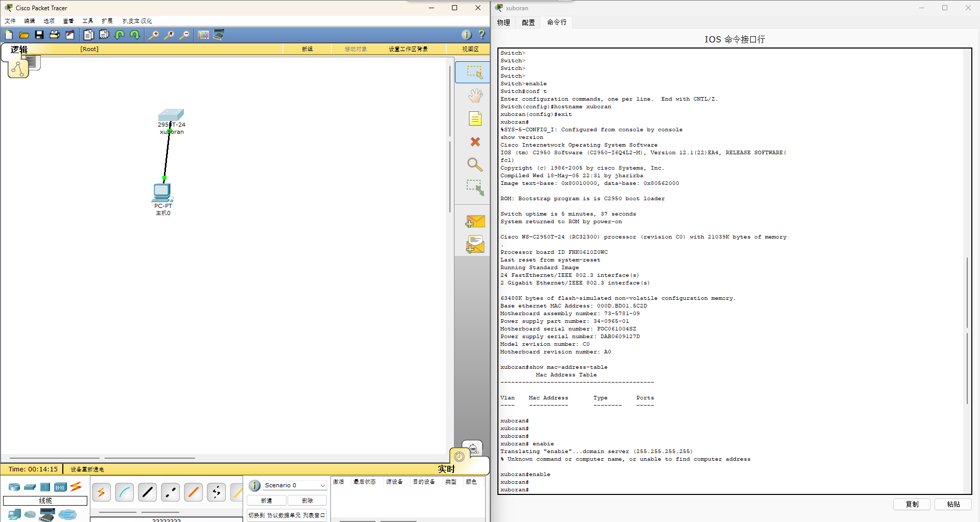Switch to 物理 tab in xuboran window
980x522 pixels.
(504, 22)
